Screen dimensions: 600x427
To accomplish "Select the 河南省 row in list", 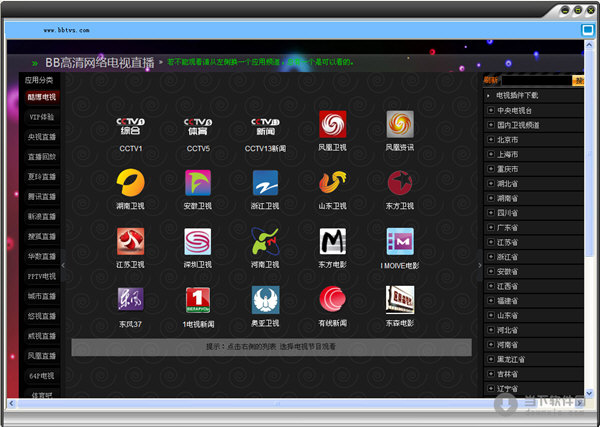I will pos(533,345).
